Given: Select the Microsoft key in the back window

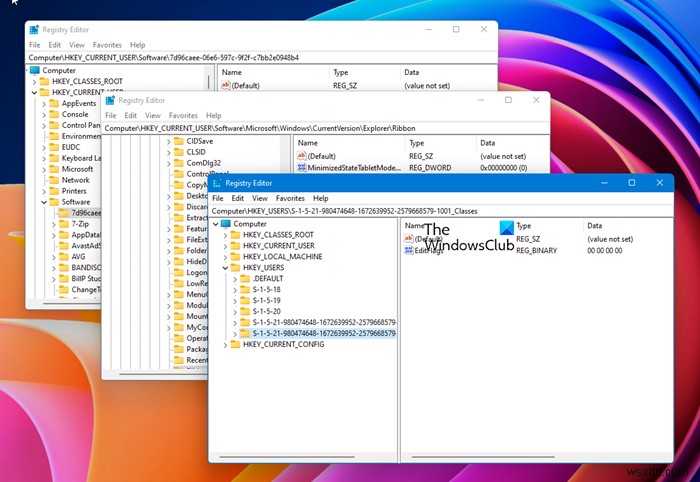Looking at the screenshot, I should tap(77, 169).
